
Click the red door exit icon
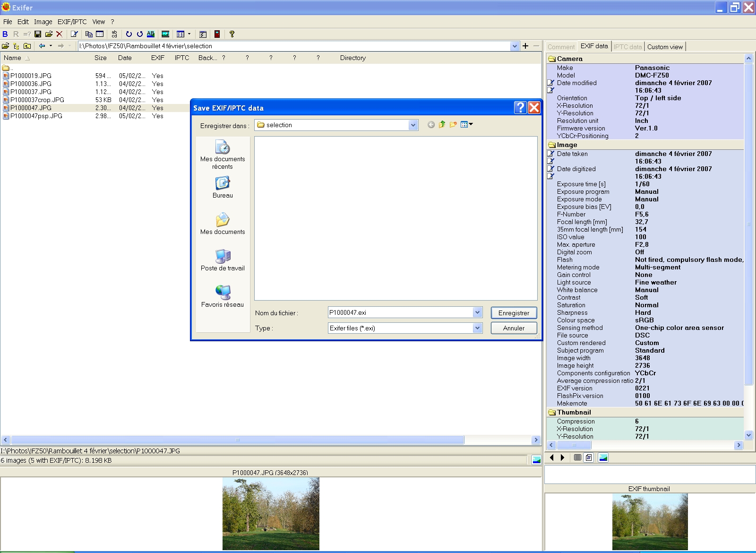pyautogui.click(x=217, y=34)
